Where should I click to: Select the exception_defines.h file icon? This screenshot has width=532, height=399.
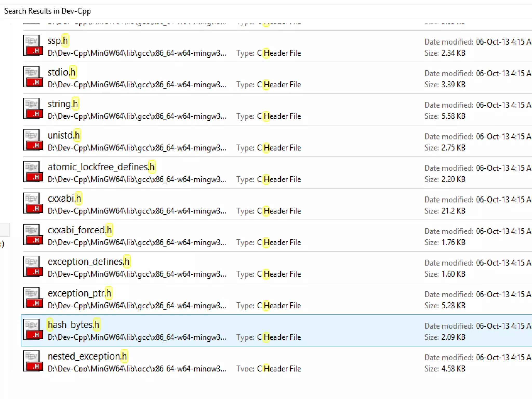tap(33, 267)
